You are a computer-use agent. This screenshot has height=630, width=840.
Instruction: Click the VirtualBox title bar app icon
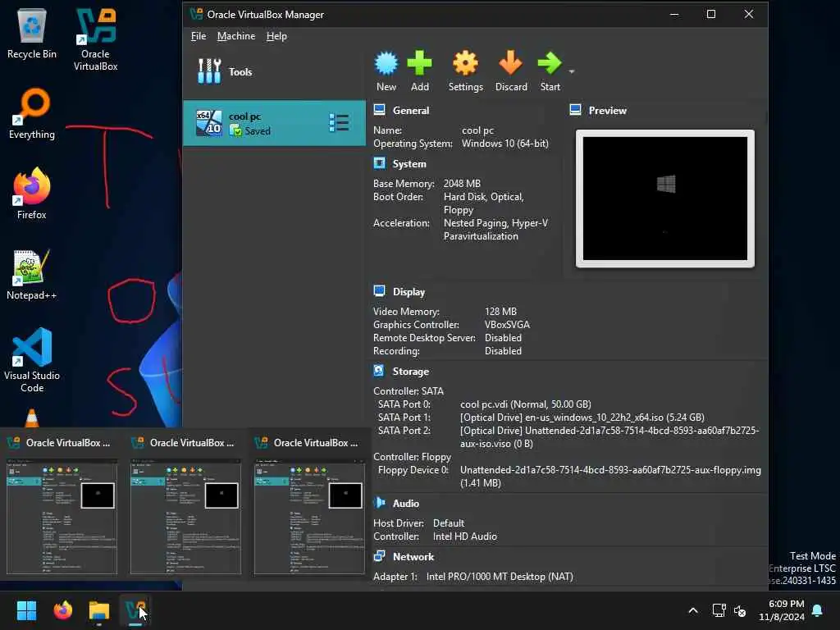pos(197,15)
